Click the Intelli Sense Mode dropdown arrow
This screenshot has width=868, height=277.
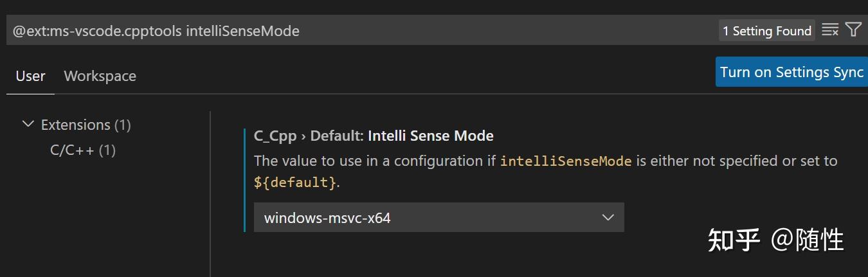(x=608, y=218)
